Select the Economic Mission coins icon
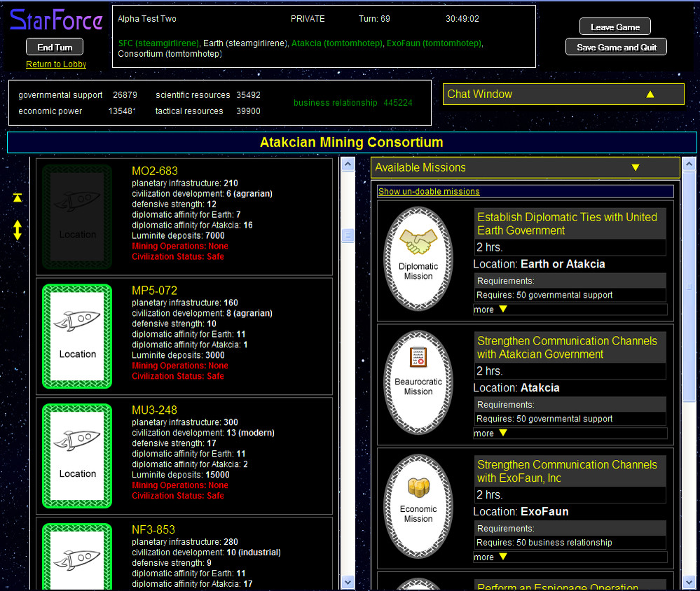This screenshot has height=591, width=700. pos(418,506)
